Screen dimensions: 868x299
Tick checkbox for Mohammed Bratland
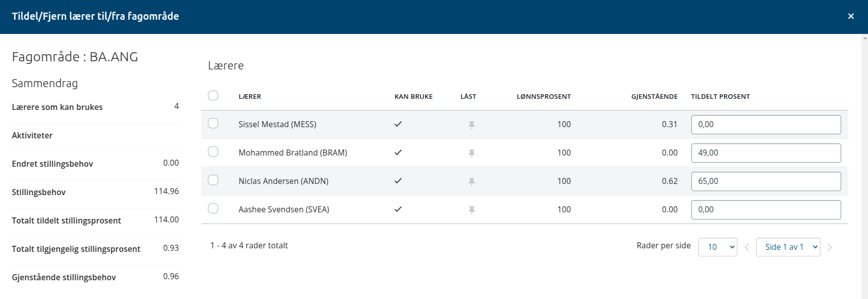tap(213, 152)
